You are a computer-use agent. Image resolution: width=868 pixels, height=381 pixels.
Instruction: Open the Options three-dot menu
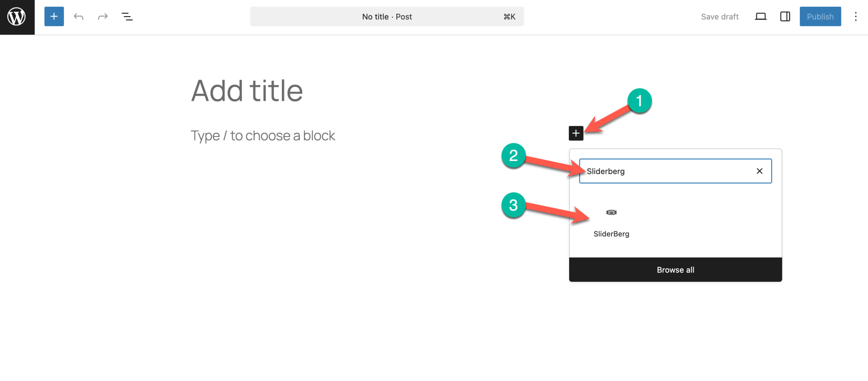click(856, 17)
